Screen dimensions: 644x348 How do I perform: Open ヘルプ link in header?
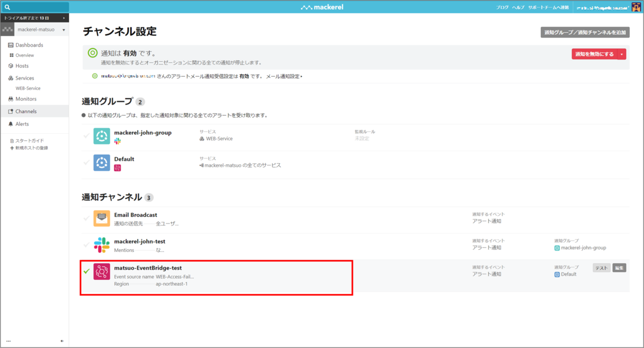518,8
